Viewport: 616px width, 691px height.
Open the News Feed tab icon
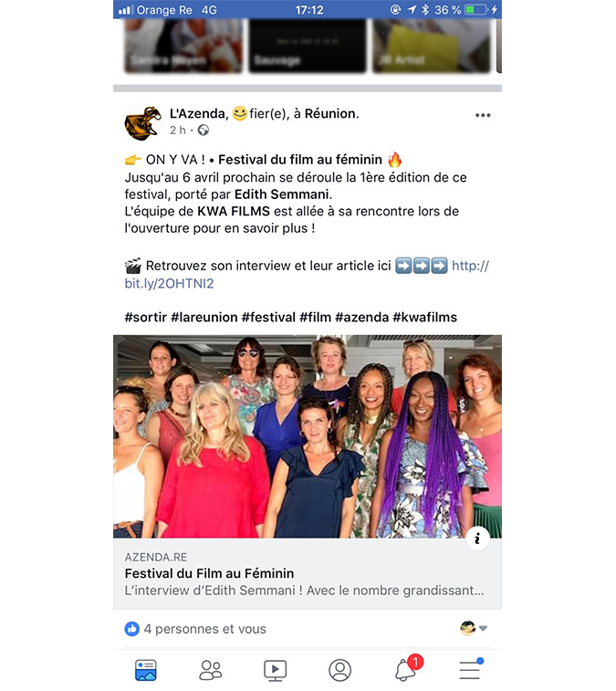[145, 670]
